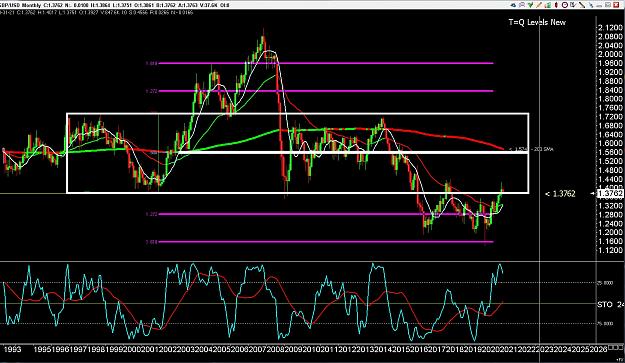Click the STO stochastic indicator label
The image size is (625, 363).
[605, 304]
